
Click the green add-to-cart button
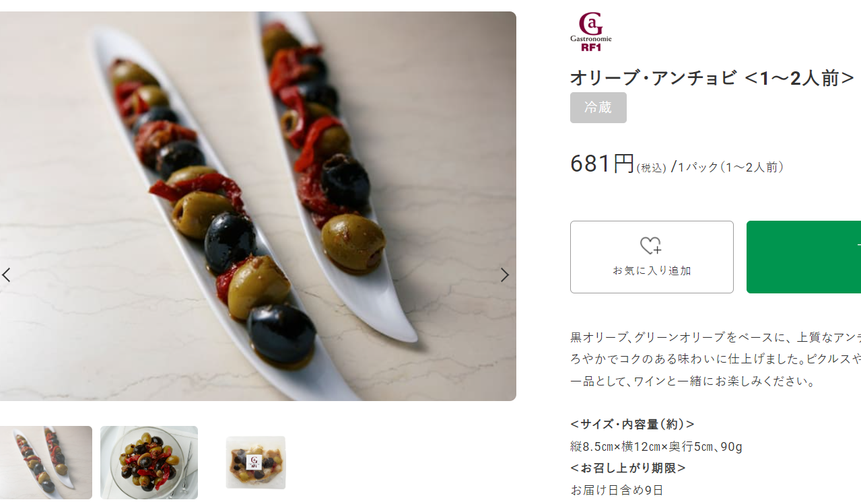[x=804, y=257]
